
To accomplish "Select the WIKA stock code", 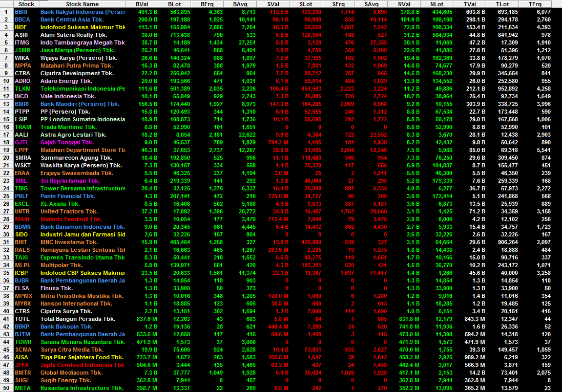I will pyautogui.click(x=22, y=58).
